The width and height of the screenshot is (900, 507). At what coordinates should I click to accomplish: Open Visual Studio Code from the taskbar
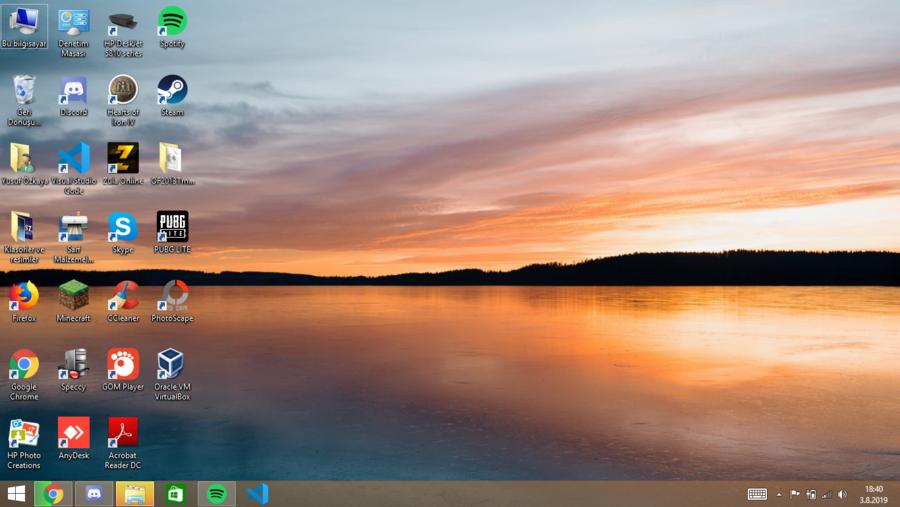[x=258, y=494]
